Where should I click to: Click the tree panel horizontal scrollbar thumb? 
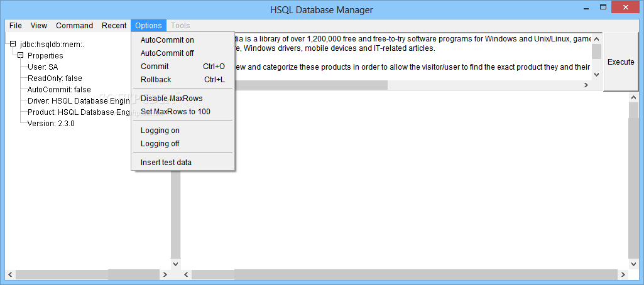(62, 274)
